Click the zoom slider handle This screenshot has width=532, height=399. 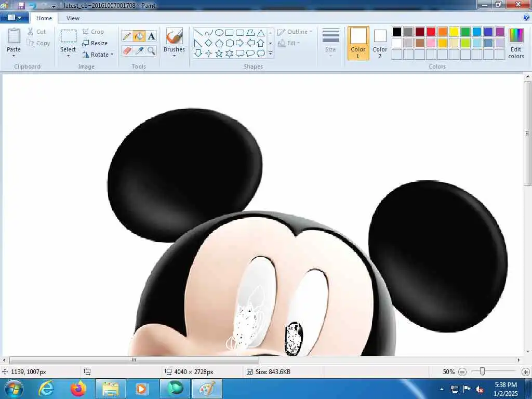[x=482, y=372]
